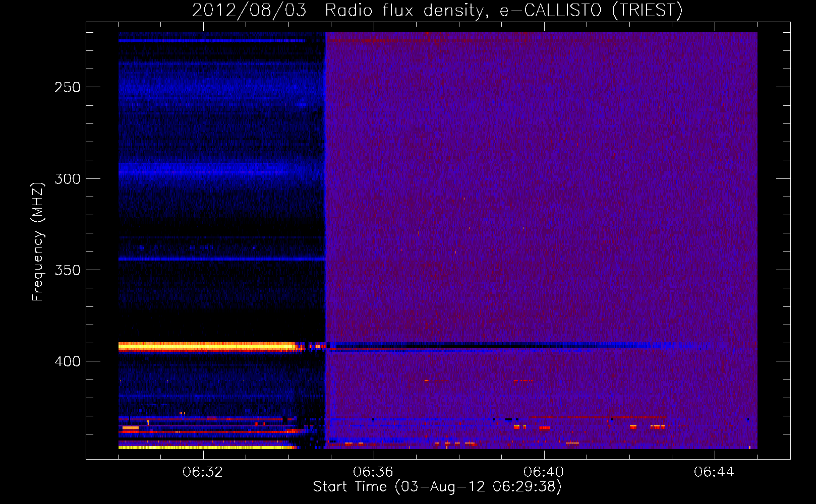Click the 06:40 time tick label
816x504 pixels.
pos(544,472)
